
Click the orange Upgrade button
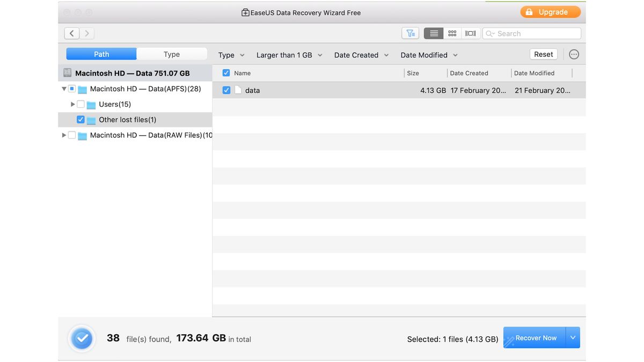[x=550, y=11]
